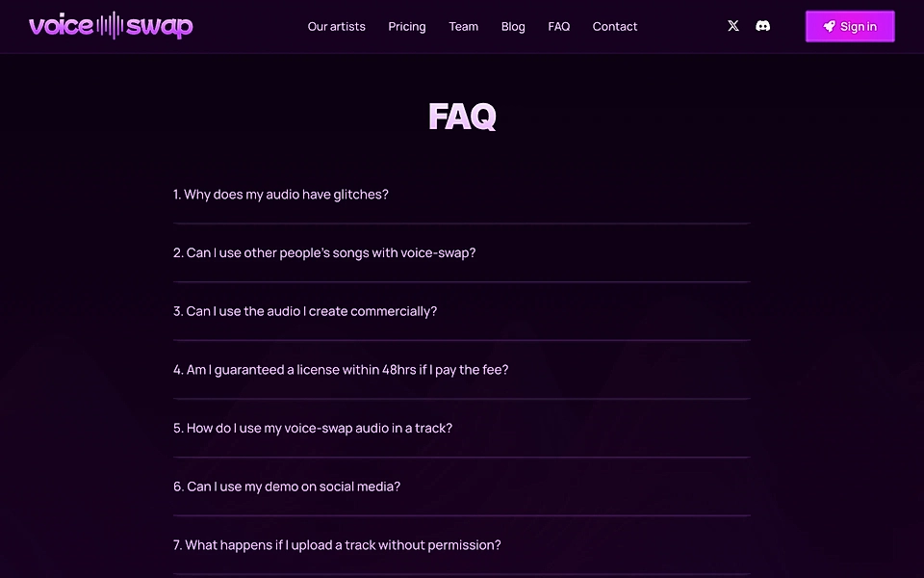Image resolution: width=924 pixels, height=578 pixels.
Task: Open the commercial audio use question
Action: [x=305, y=310]
